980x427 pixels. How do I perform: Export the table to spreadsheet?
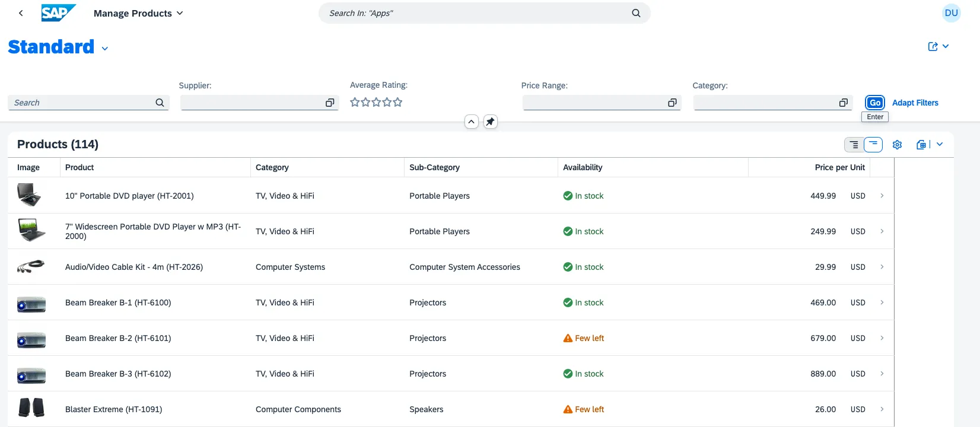(x=921, y=145)
